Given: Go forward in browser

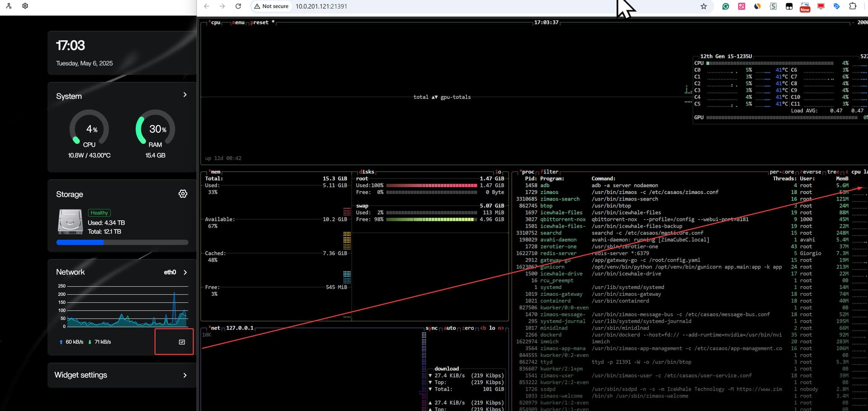Looking at the screenshot, I should (x=222, y=6).
